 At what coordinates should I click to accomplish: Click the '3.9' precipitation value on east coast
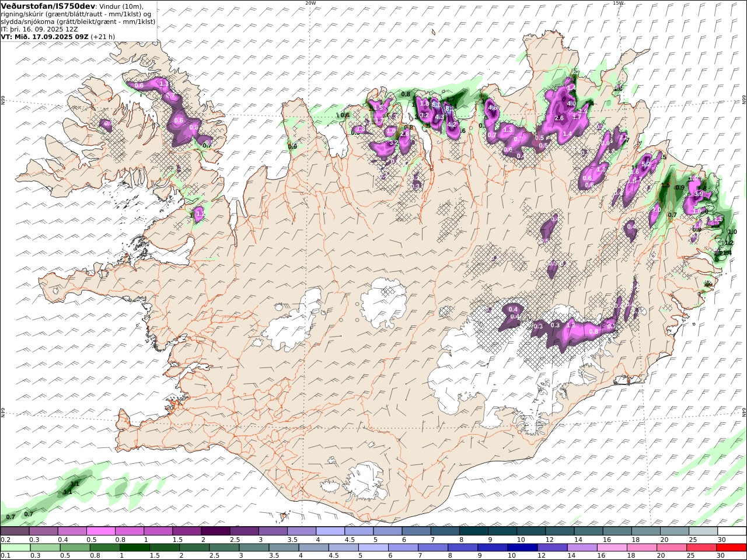coord(699,194)
